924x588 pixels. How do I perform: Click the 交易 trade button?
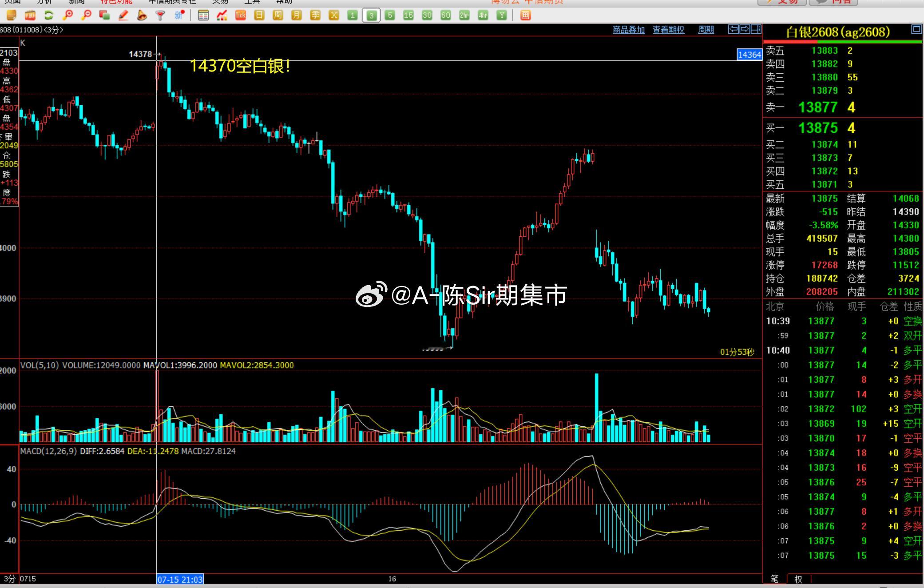[782, 2]
